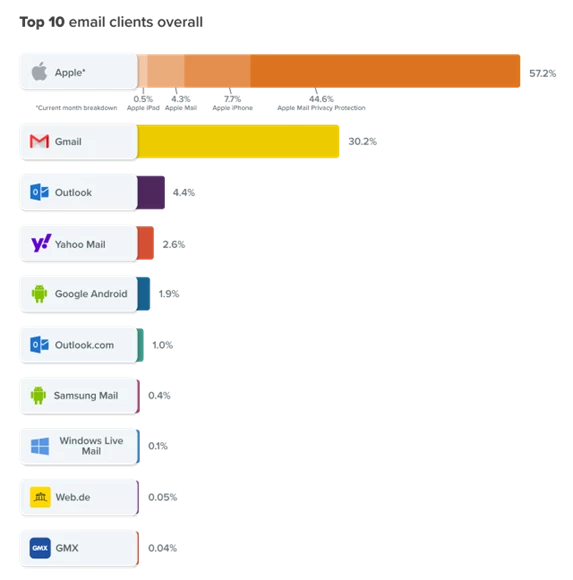Click the Google Android label card

79,294
